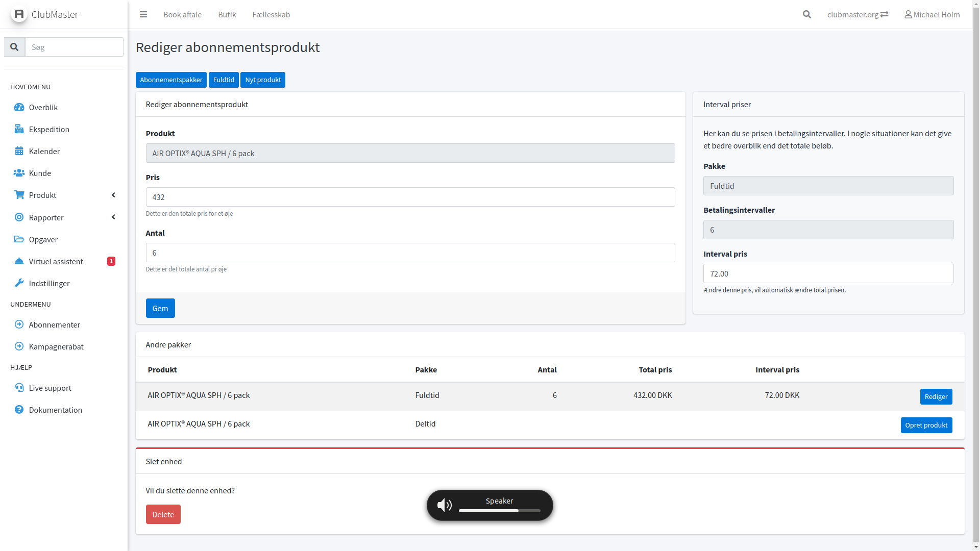Open Book aftale top menu item
The height and width of the screenshot is (551, 980).
click(182, 14)
